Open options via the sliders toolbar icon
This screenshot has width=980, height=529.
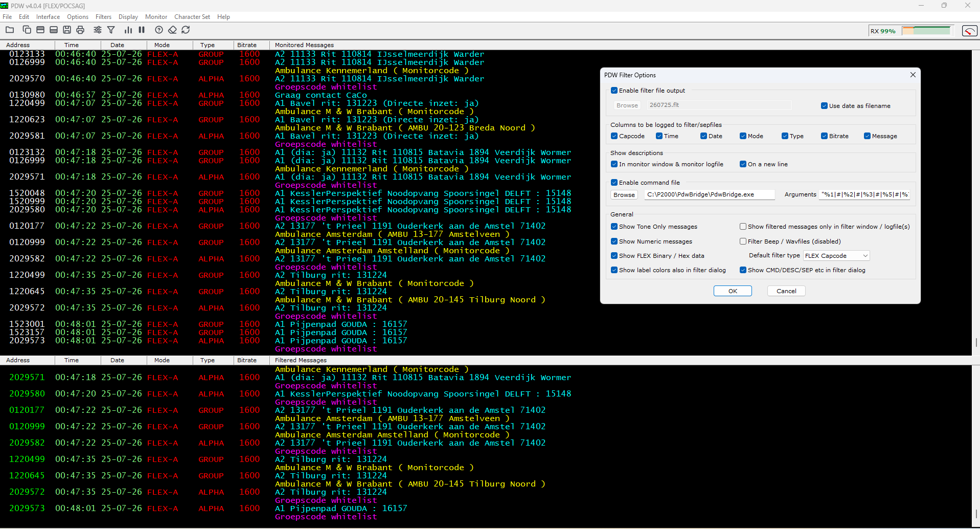98,30
